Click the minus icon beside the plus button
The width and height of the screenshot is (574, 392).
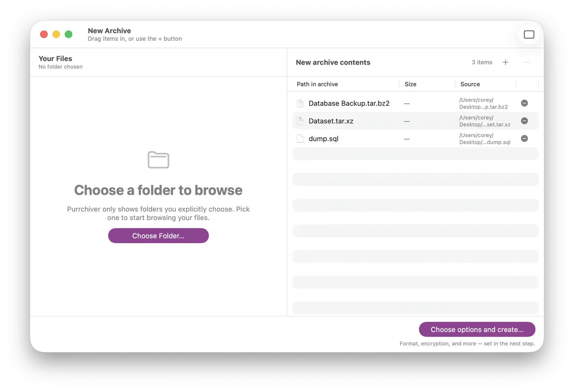(x=527, y=62)
